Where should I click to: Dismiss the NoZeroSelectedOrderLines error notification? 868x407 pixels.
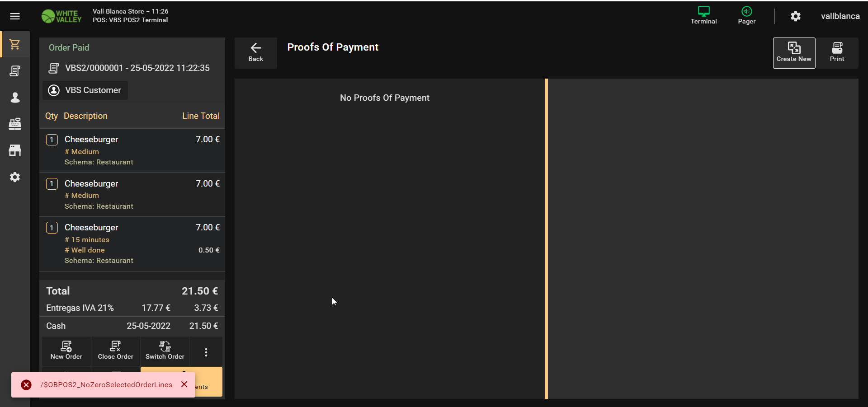coord(184,384)
